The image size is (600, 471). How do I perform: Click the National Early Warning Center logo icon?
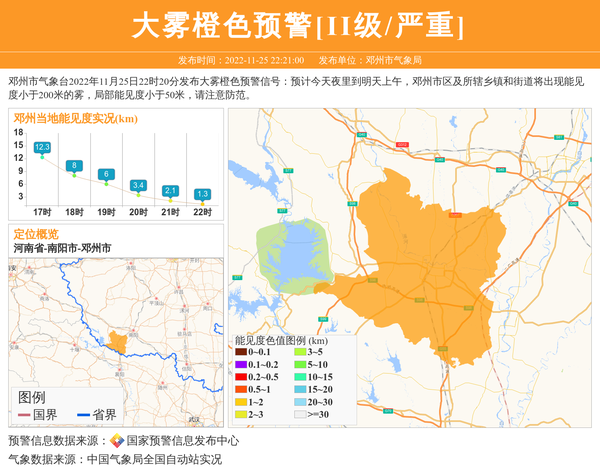tap(117, 441)
